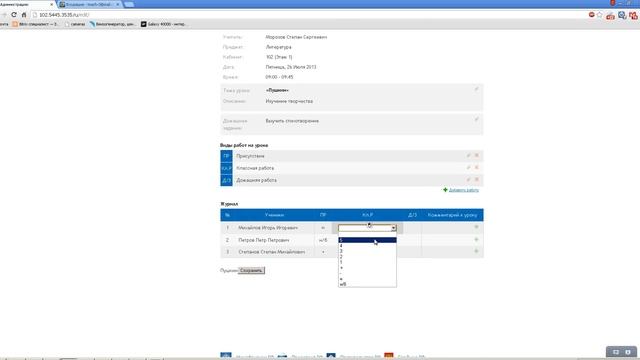640x360 pixels.
Task: Click the teacher name Морозов Степан Сергеевич
Action: point(296,37)
